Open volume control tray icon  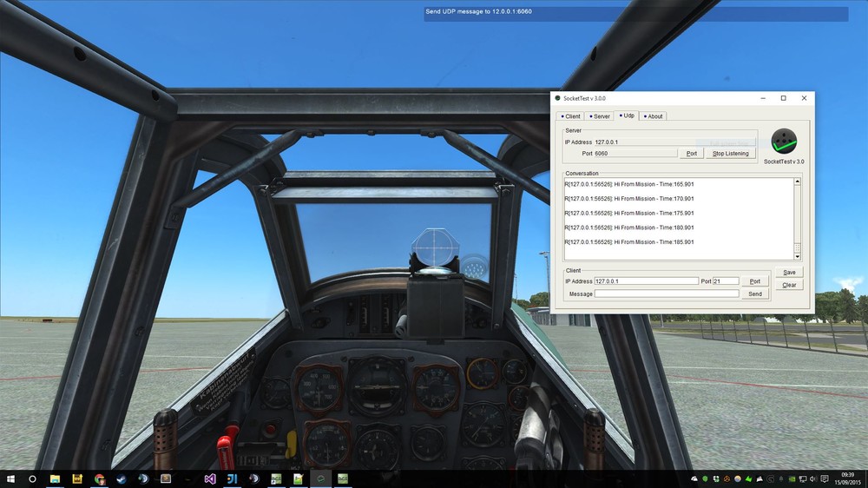[812, 479]
